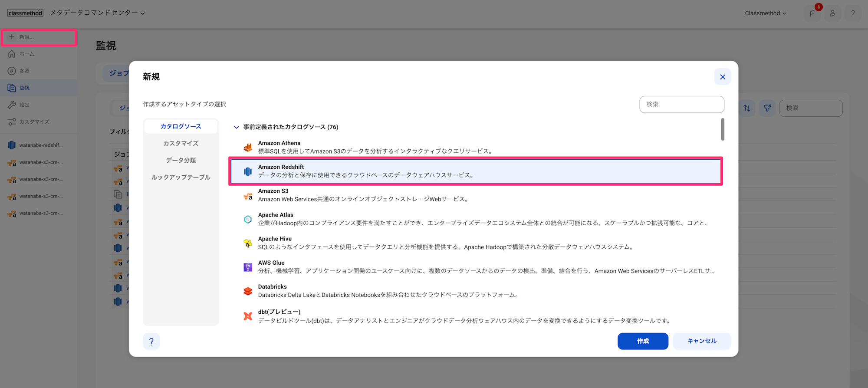Image resolution: width=868 pixels, height=388 pixels.
Task: Close the 新規 dialog with X
Action: tap(723, 77)
